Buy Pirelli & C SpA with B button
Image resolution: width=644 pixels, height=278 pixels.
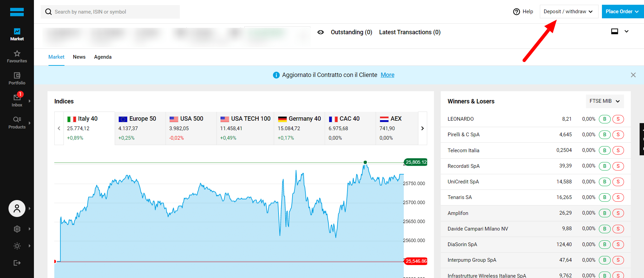[605, 135]
